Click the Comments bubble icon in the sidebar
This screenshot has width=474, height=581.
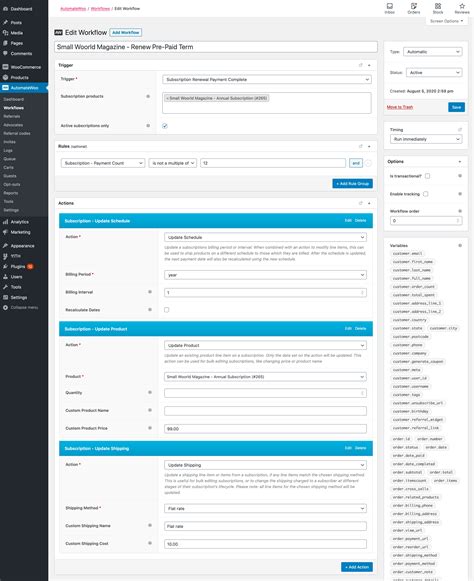[6, 53]
